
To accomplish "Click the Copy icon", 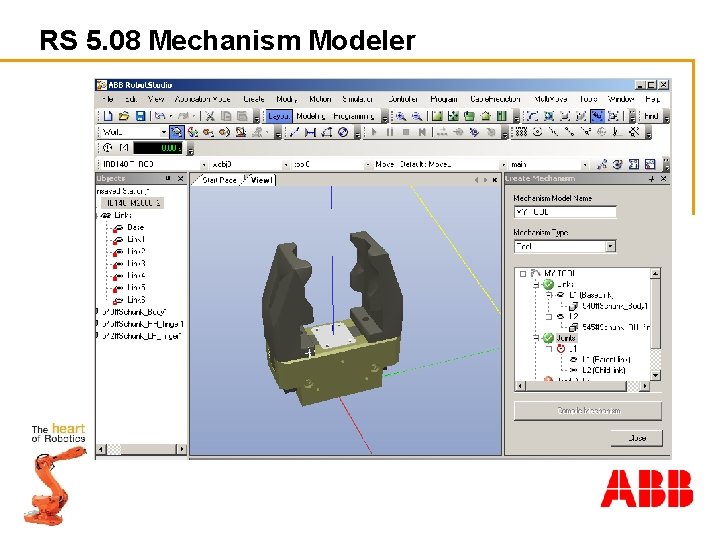I will click(x=226, y=116).
